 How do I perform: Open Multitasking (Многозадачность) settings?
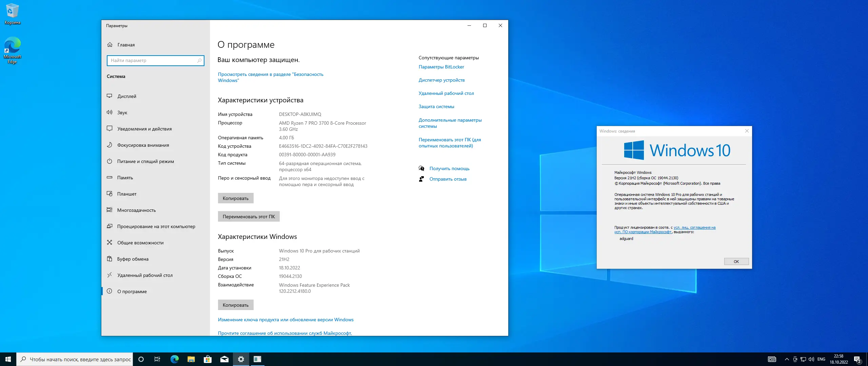136,210
